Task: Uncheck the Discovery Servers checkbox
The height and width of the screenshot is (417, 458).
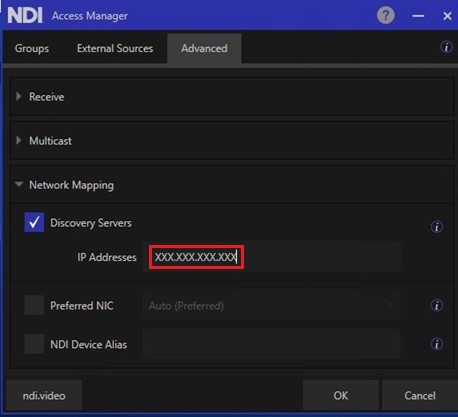Action: click(x=34, y=222)
